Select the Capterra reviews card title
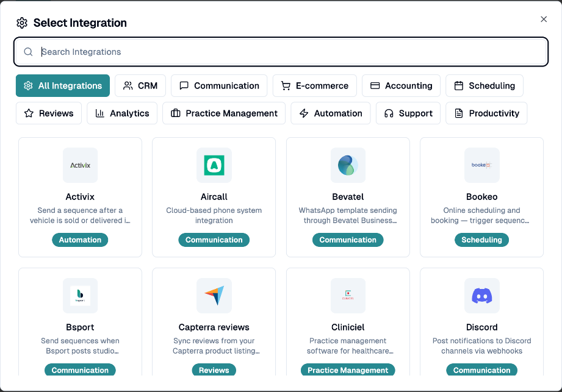The width and height of the screenshot is (562, 392). coord(214,327)
